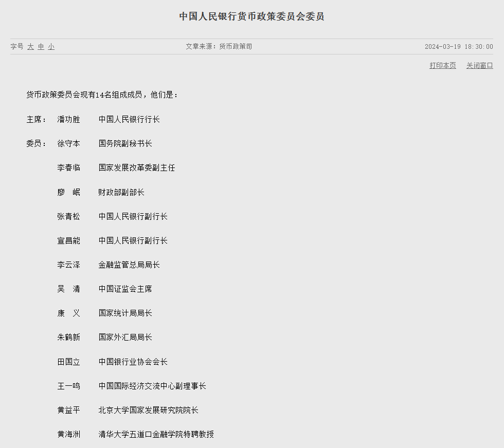Click the name 王一鸣
The width and height of the screenshot is (504, 448).
[x=68, y=386]
